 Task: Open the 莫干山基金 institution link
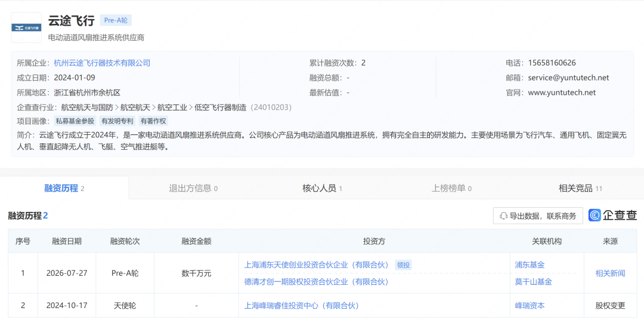coord(534,282)
